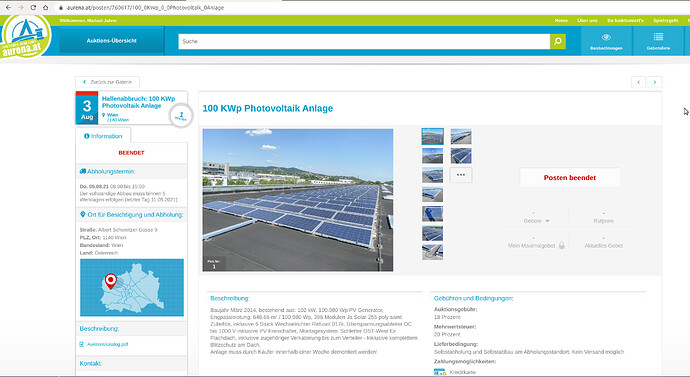The height and width of the screenshot is (377, 690).
Task: Expand the Gebote dropdown
Action: 536,221
